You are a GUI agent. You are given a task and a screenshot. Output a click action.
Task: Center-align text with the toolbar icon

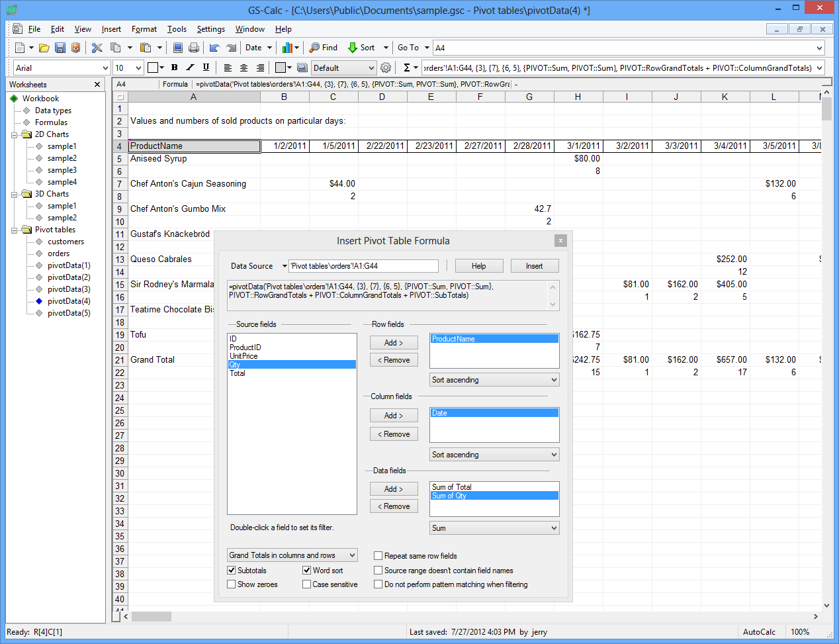tap(244, 68)
